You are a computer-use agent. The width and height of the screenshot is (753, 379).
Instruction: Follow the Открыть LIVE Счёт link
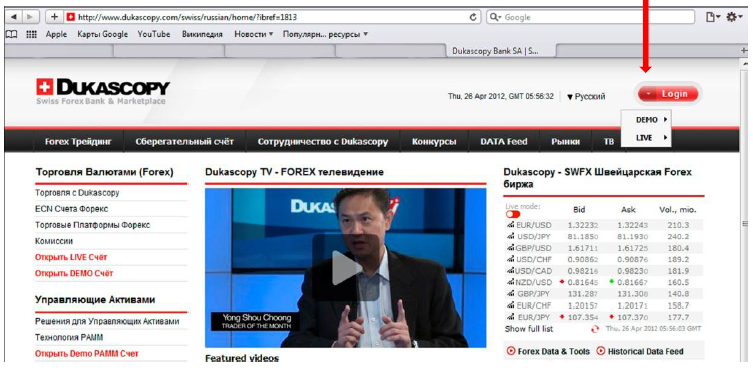pos(71,257)
